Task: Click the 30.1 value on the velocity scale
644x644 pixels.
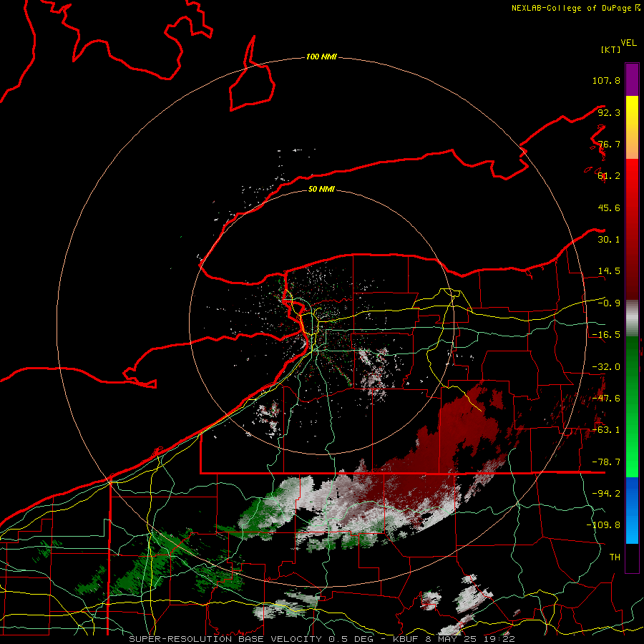Action: tap(609, 240)
